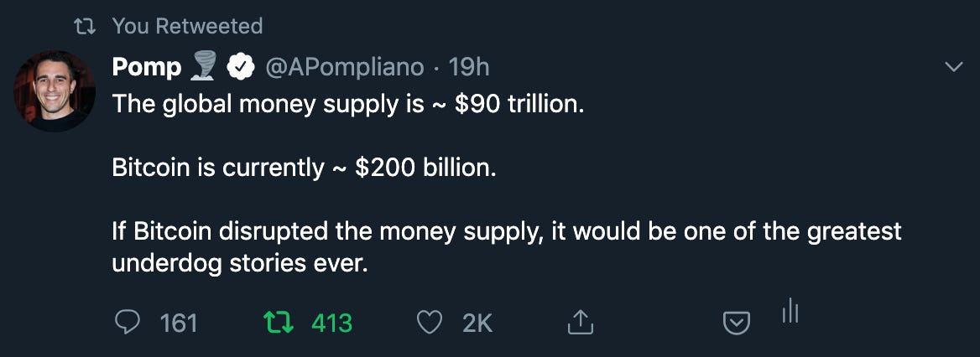
Task: Click the "greatest underdog stories ever" sentence
Action: (x=506, y=247)
